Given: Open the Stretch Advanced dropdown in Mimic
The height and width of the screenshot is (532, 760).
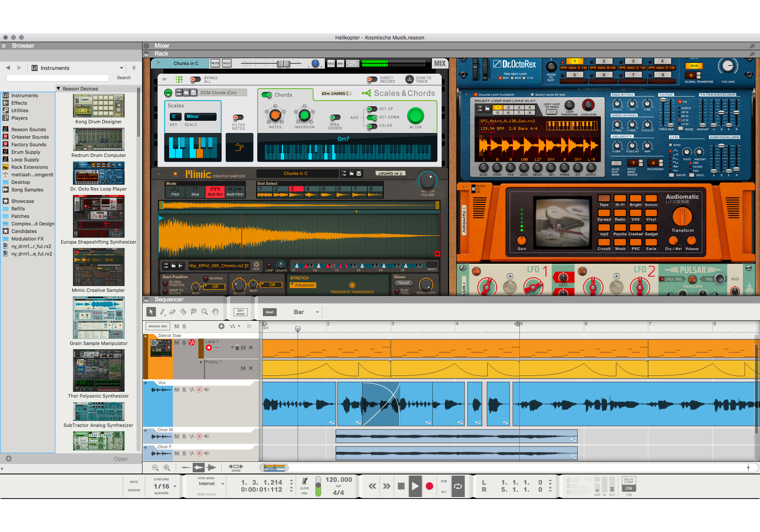Looking at the screenshot, I should click(x=303, y=285).
